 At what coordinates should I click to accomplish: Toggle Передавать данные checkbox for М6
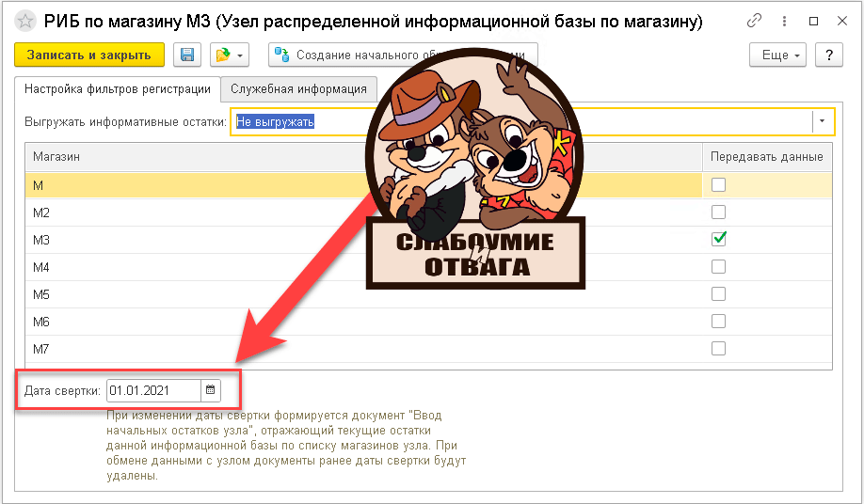[x=718, y=321]
